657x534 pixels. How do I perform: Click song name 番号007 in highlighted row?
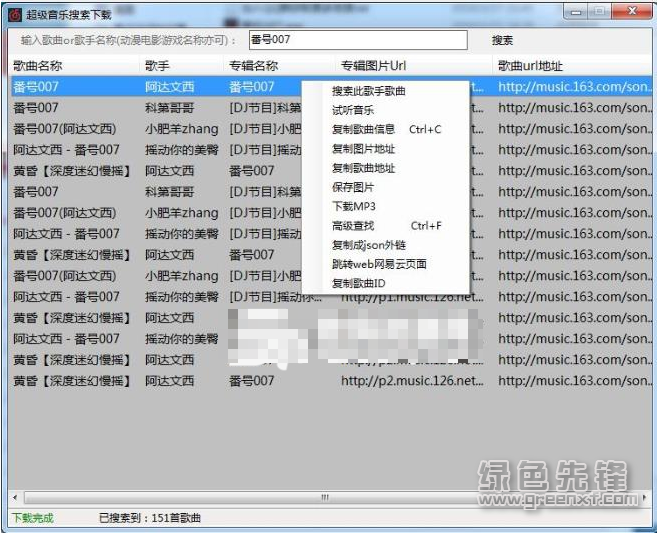[36, 87]
